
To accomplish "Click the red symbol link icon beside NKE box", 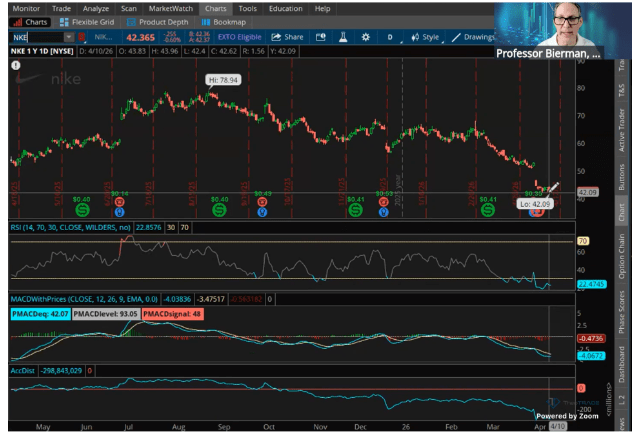I will (82, 37).
